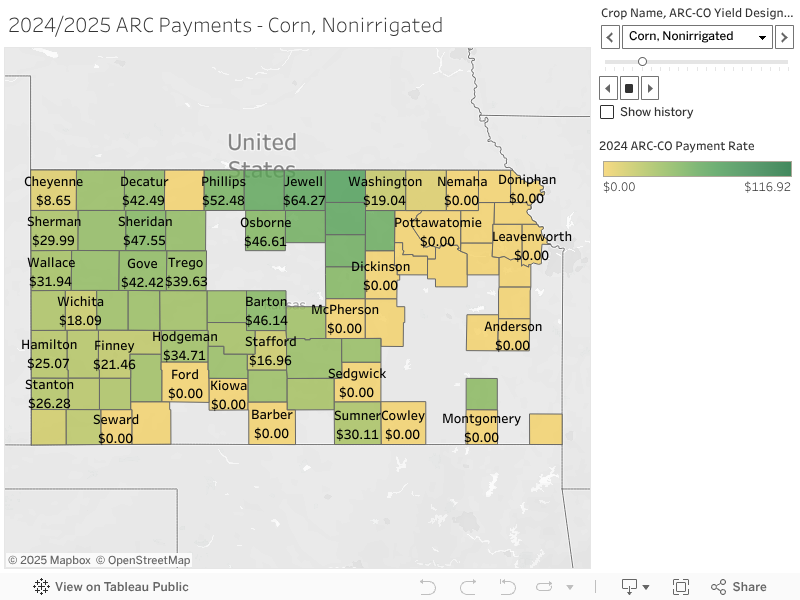Image resolution: width=800 pixels, height=600 pixels.
Task: Go to the previous crop with left chevron
Action: (610, 37)
